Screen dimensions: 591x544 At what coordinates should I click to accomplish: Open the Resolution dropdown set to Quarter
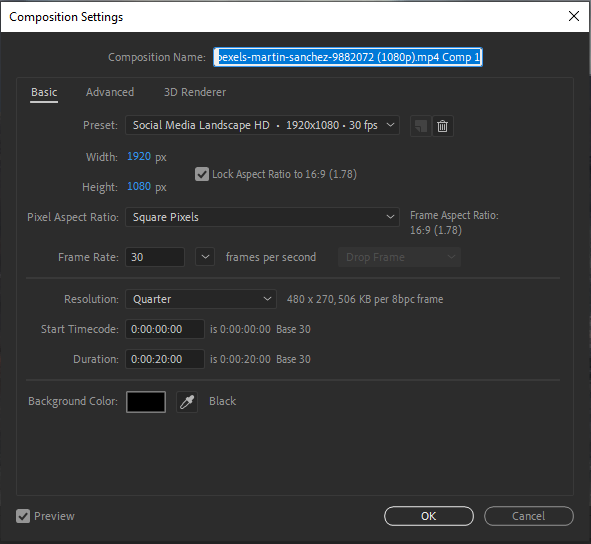(x=201, y=299)
